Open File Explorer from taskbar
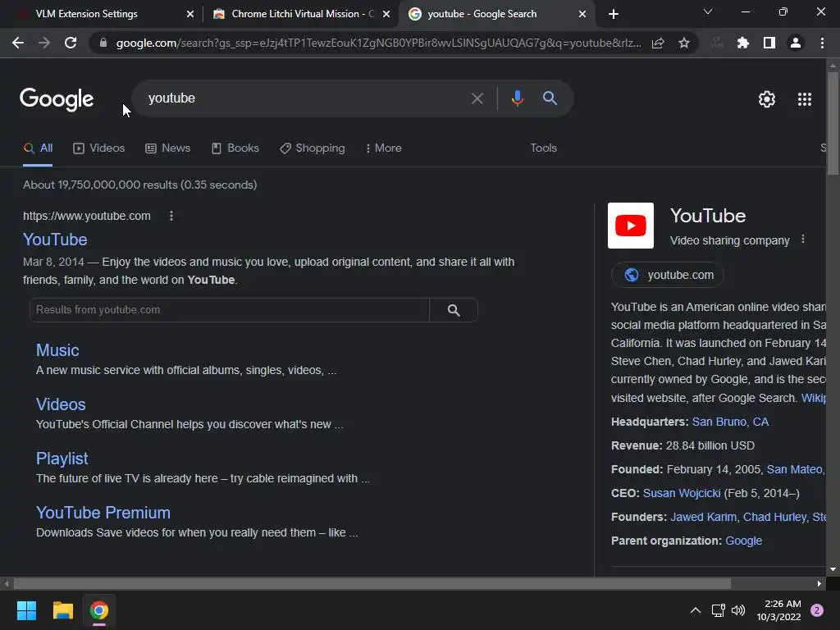 coord(62,610)
